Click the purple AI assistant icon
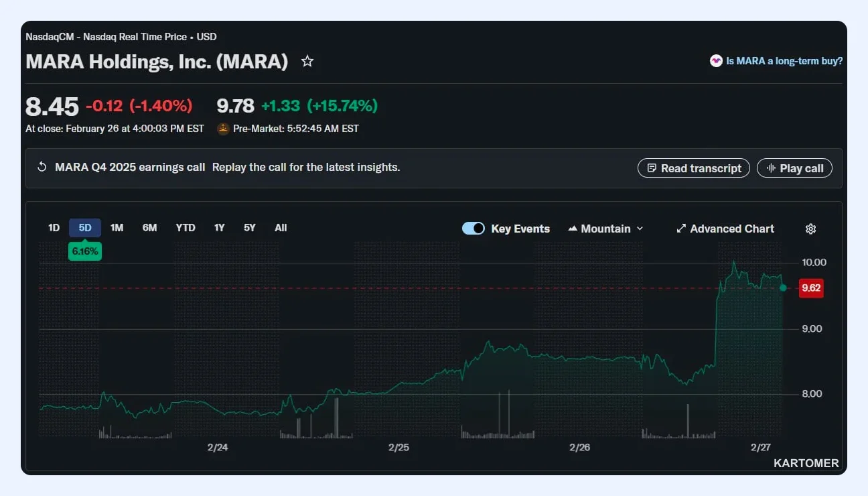The image size is (868, 496). click(716, 61)
